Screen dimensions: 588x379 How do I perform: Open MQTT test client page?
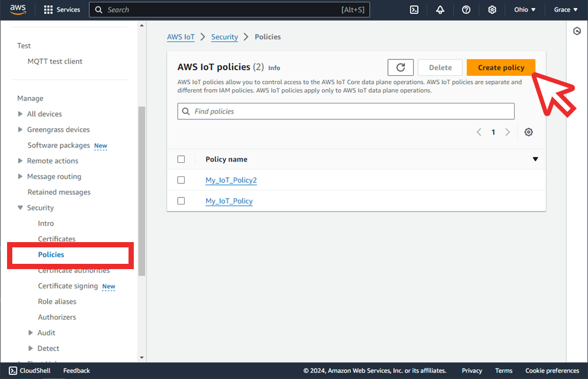(x=55, y=61)
